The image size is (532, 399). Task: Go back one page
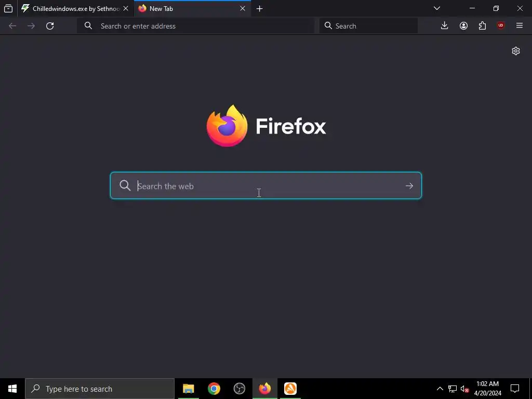point(12,26)
